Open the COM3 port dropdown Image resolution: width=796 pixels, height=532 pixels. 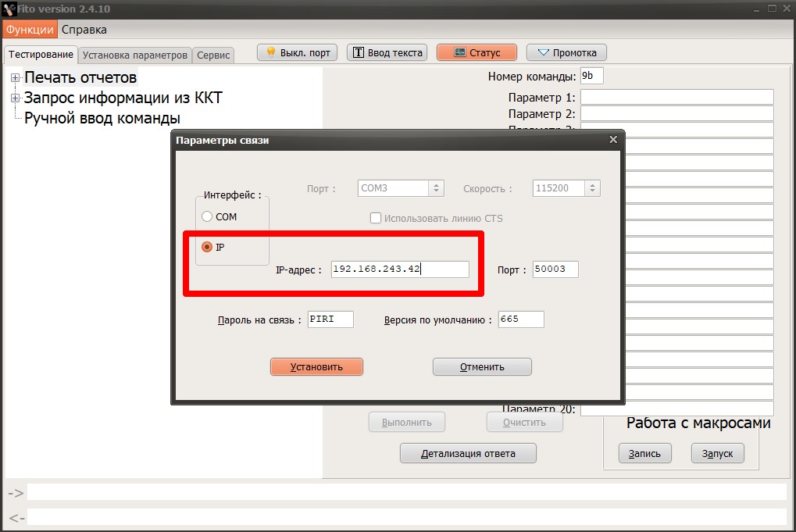(437, 188)
